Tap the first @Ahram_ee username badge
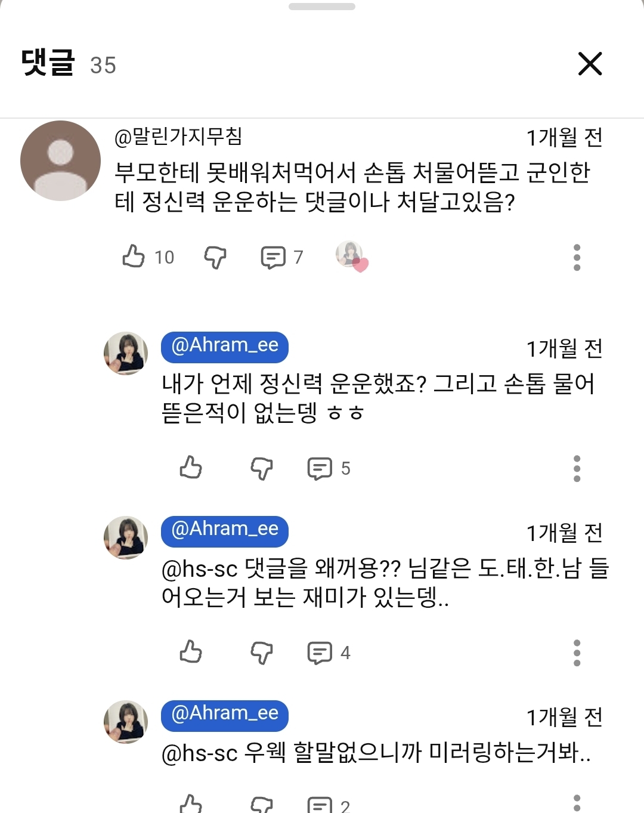Image resolution: width=644 pixels, height=813 pixels. pyautogui.click(x=225, y=346)
